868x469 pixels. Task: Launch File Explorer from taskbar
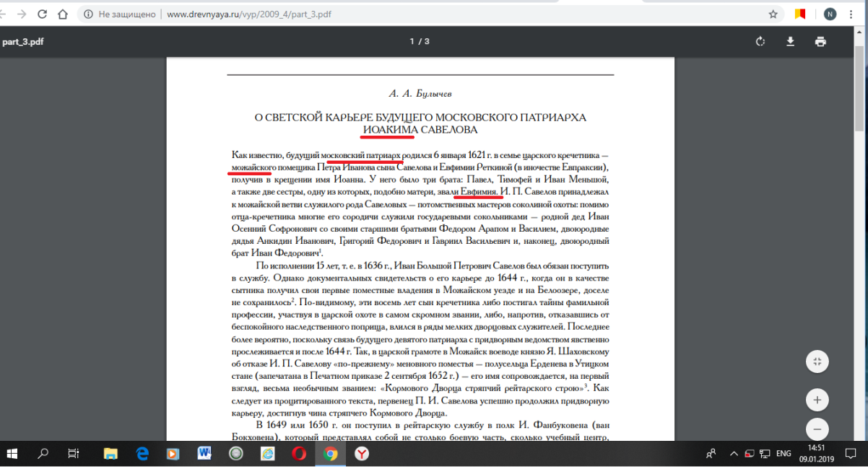pos(110,454)
